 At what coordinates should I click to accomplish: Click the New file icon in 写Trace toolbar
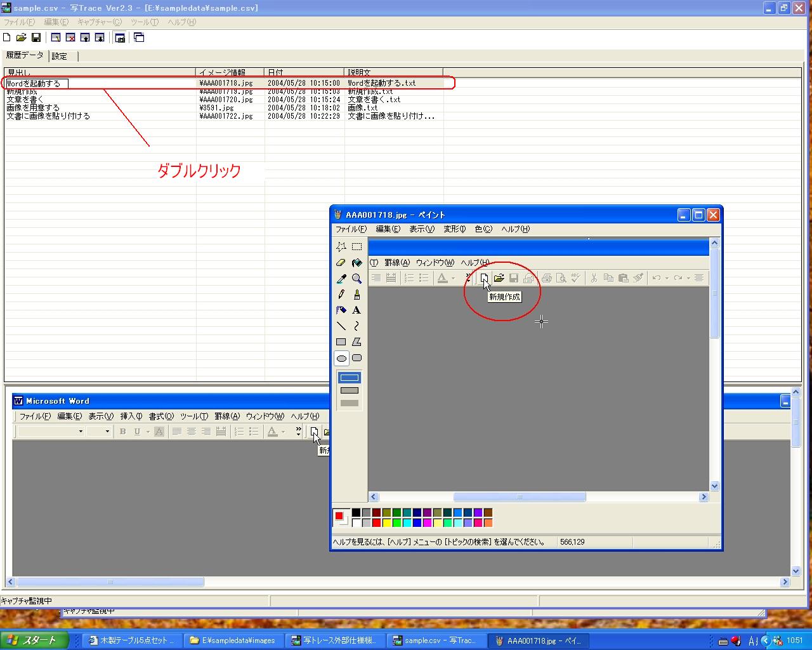pyautogui.click(x=7, y=37)
